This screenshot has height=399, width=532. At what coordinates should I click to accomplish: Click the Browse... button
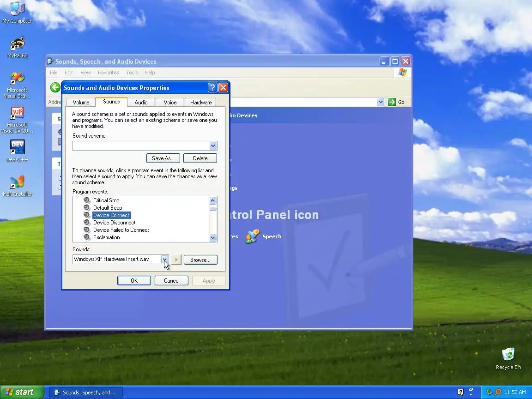[200, 260]
